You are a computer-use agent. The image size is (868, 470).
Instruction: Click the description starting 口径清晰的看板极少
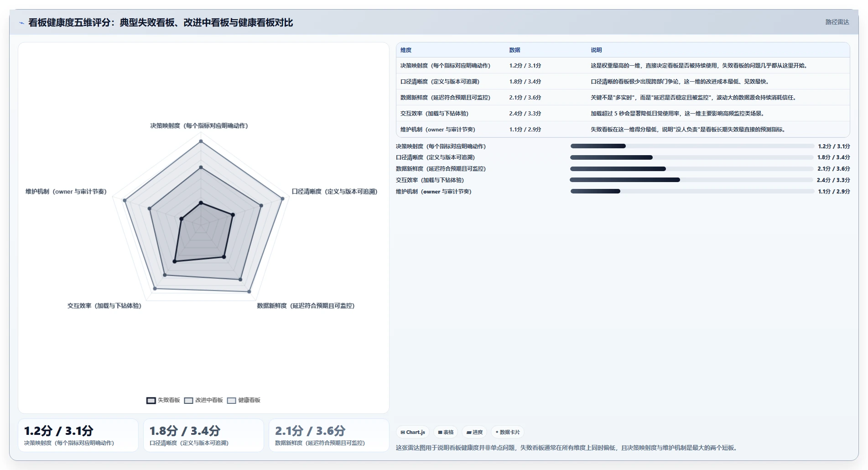pyautogui.click(x=681, y=82)
